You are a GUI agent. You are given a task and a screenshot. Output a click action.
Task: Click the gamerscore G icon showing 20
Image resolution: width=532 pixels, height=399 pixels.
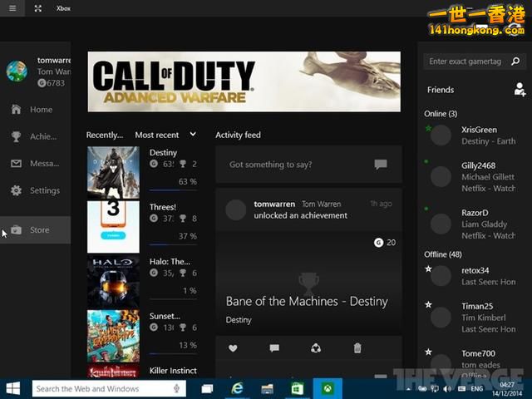[379, 243]
